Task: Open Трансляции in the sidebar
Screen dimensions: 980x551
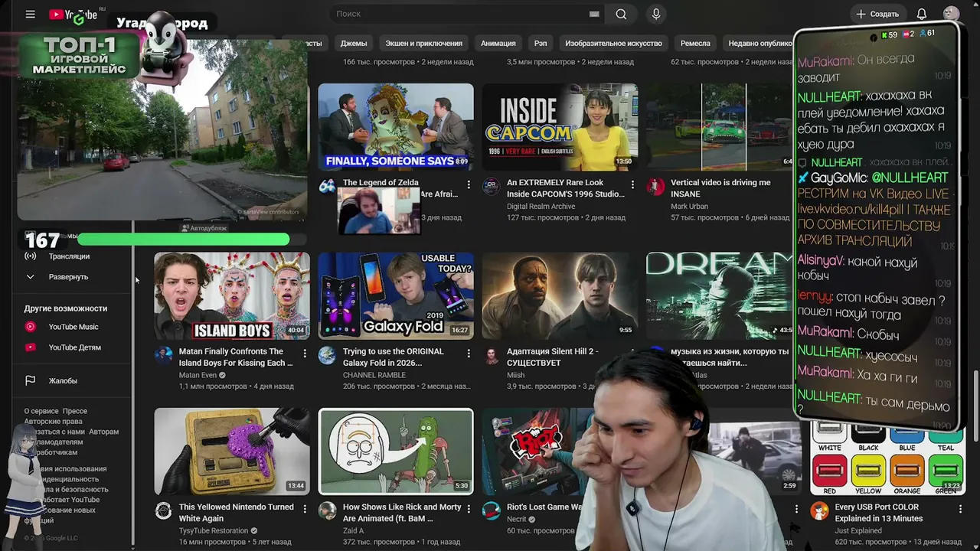Action: click(x=69, y=256)
